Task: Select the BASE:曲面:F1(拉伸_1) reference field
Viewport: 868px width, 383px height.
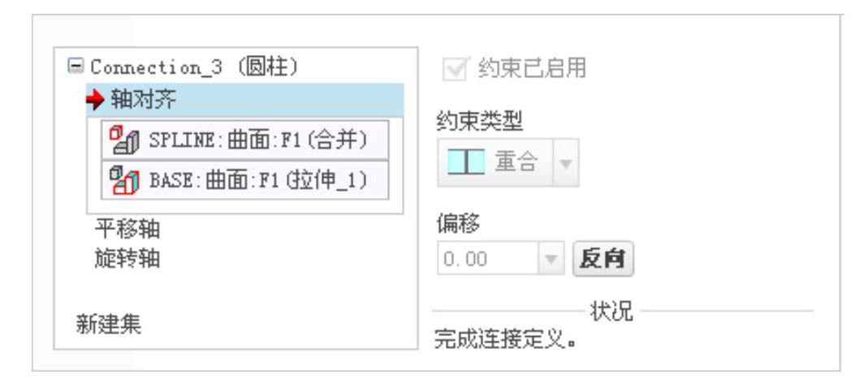Action: 244,180
